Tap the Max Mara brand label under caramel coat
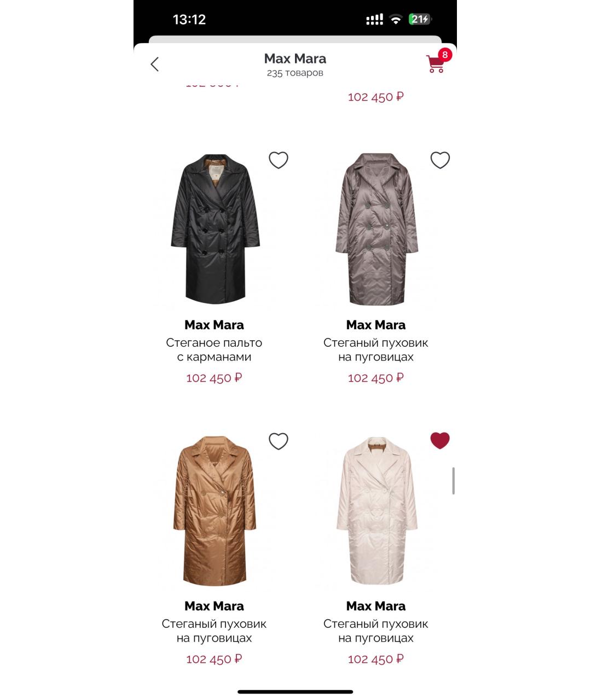 [x=214, y=606]
